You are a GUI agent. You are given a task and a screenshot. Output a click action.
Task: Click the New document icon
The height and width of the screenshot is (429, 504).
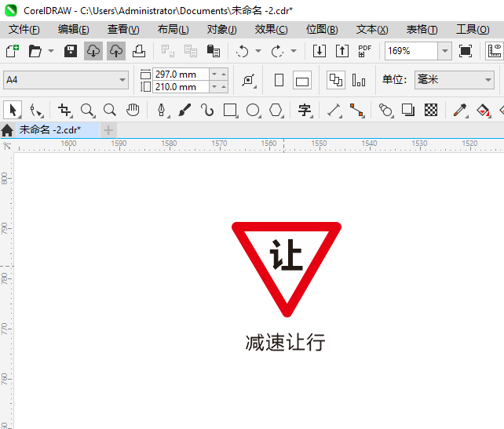tap(13, 51)
